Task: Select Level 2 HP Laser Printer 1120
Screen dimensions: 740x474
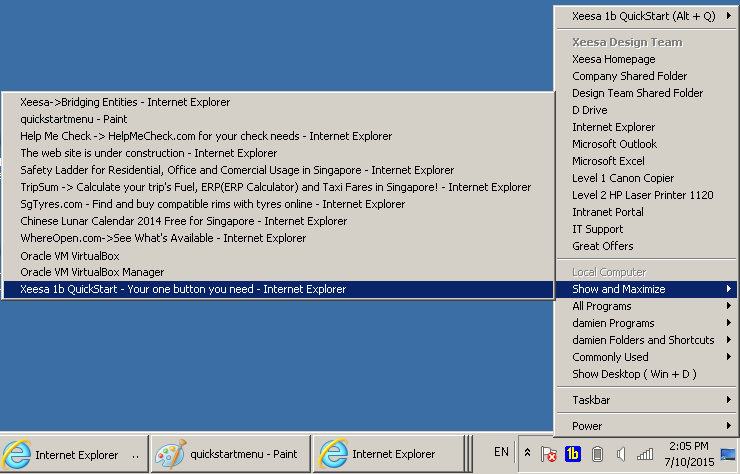Action: [x=647, y=195]
